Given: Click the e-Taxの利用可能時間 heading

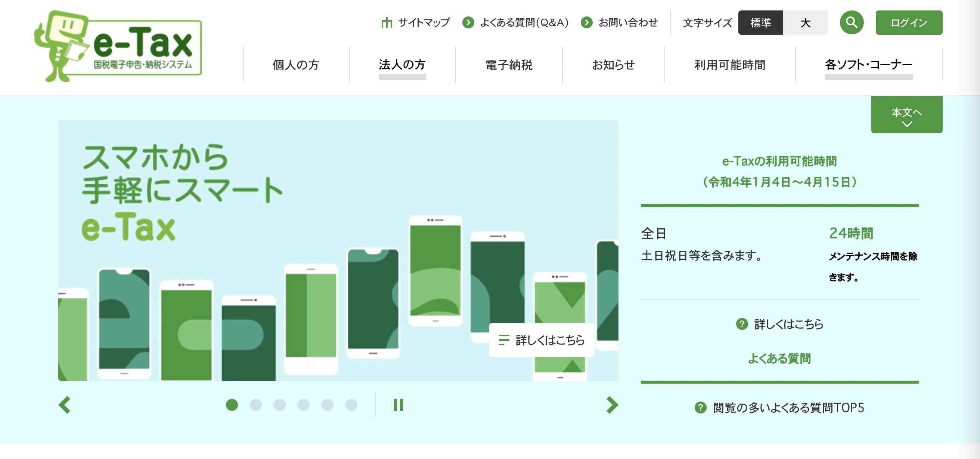Looking at the screenshot, I should (x=779, y=171).
